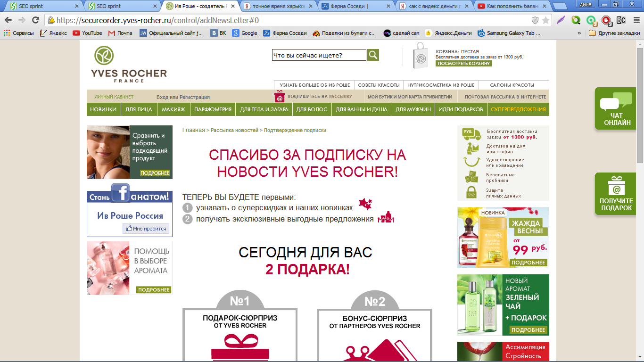Screen dimensions: 644x362
Task: Click ПОДПИШИТЕСЬ НА РАССЫЛКУ link
Action: (x=320, y=97)
